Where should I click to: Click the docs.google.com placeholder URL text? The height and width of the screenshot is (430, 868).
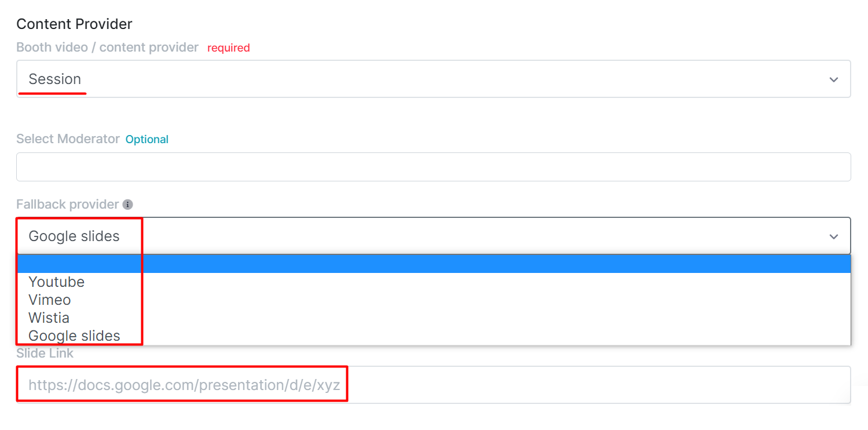184,385
